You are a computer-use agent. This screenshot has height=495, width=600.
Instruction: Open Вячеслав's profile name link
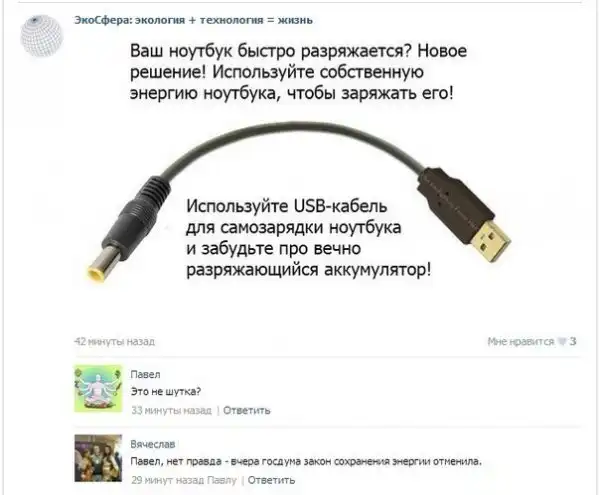pyautogui.click(x=153, y=444)
